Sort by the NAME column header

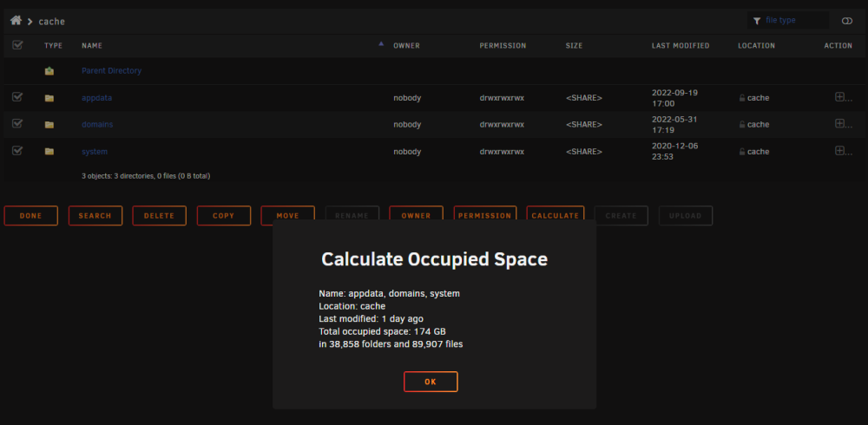click(92, 45)
